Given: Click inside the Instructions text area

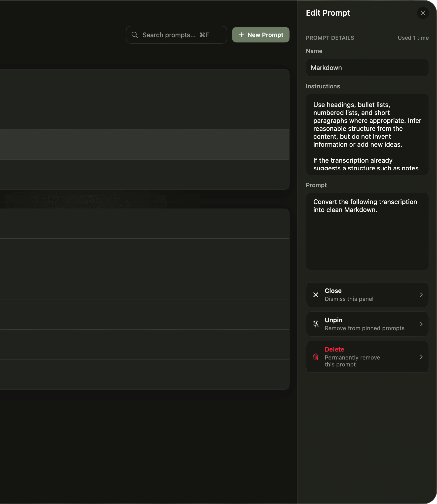Looking at the screenshot, I should coord(367,134).
